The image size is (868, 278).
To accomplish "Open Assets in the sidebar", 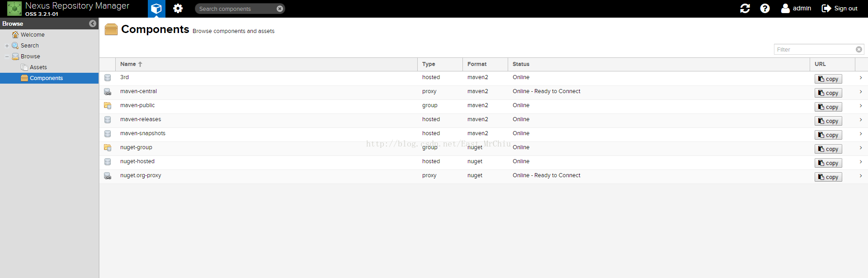I will 38,67.
